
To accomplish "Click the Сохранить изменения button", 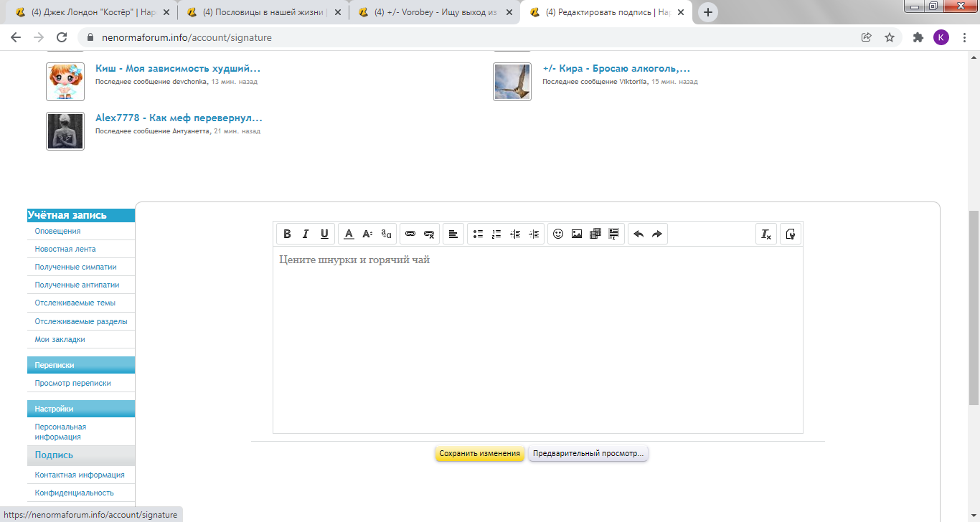I will [x=479, y=453].
